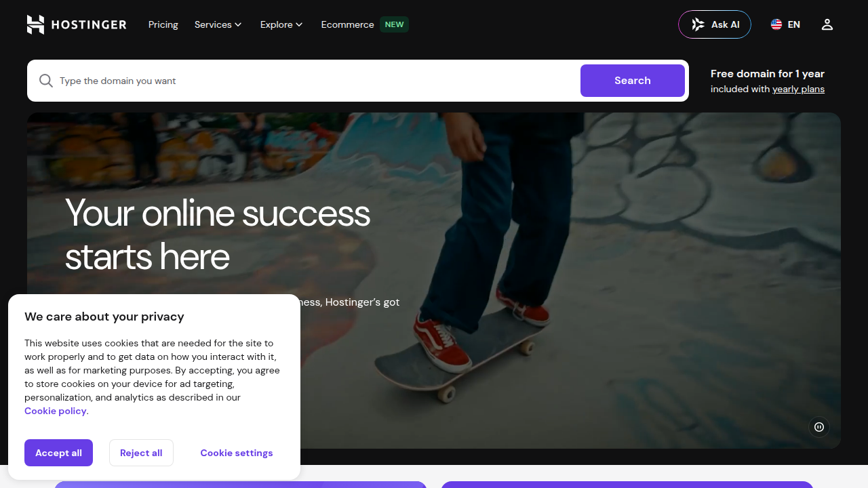
Task: Open Cookie settings
Action: click(x=237, y=453)
